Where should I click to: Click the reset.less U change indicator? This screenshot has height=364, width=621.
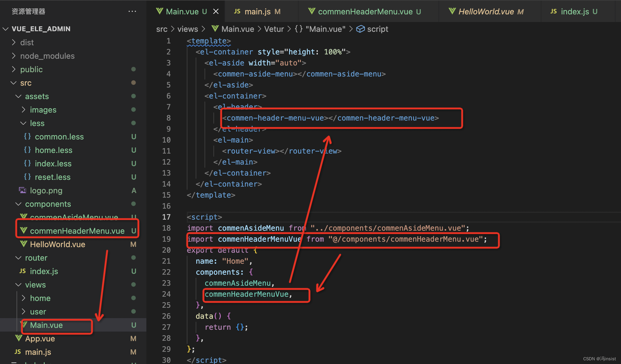point(134,177)
